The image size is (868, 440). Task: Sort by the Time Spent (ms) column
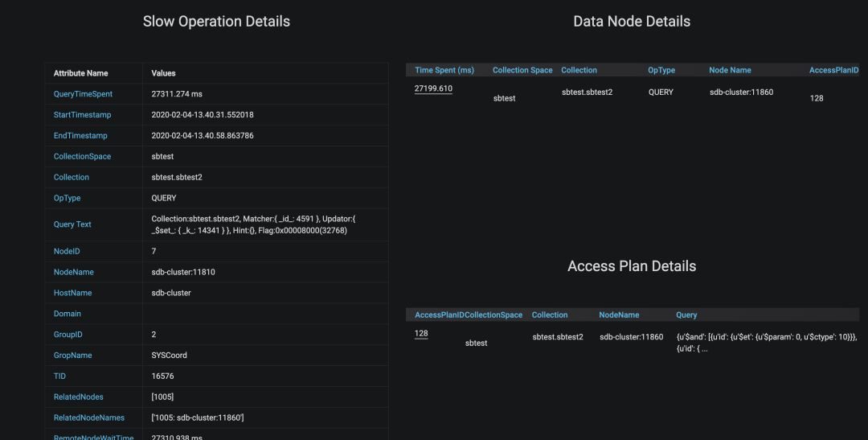click(444, 70)
